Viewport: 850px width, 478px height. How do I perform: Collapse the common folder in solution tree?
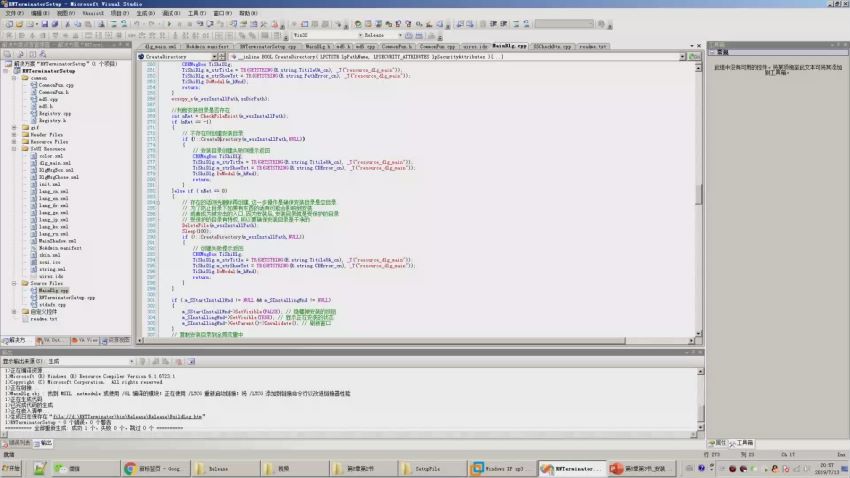pyautogui.click(x=14, y=78)
